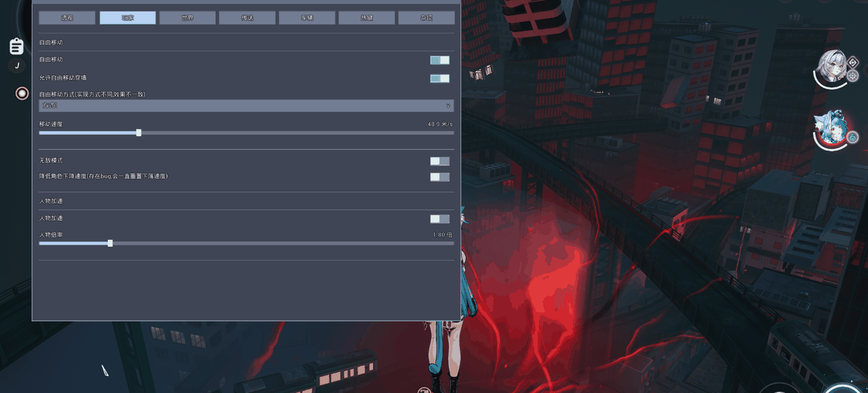Select the blue-haired fox-eared character portrait
Screen dimensions: 868x393
(830, 129)
